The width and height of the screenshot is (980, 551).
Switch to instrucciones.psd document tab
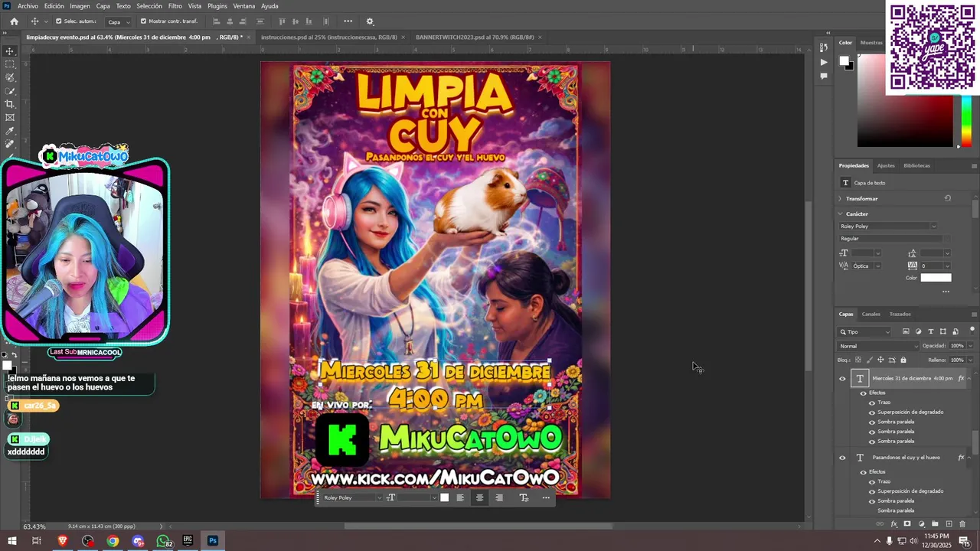[329, 37]
